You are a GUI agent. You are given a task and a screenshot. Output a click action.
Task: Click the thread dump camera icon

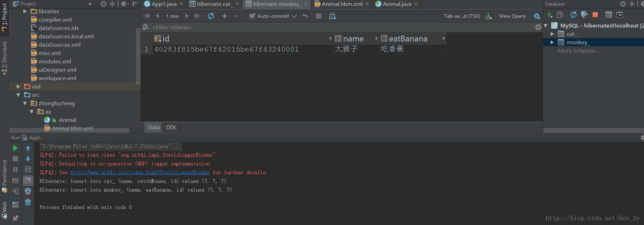coord(15,180)
